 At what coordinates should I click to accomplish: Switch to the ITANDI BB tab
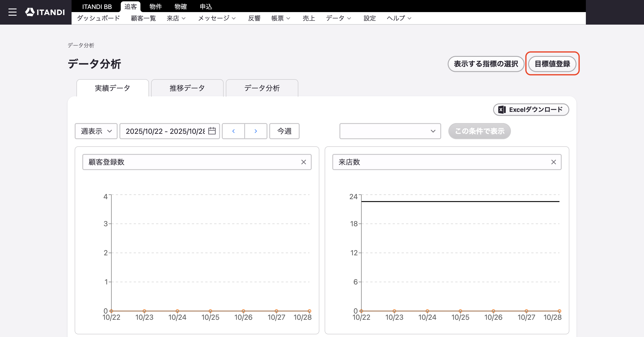pos(97,7)
